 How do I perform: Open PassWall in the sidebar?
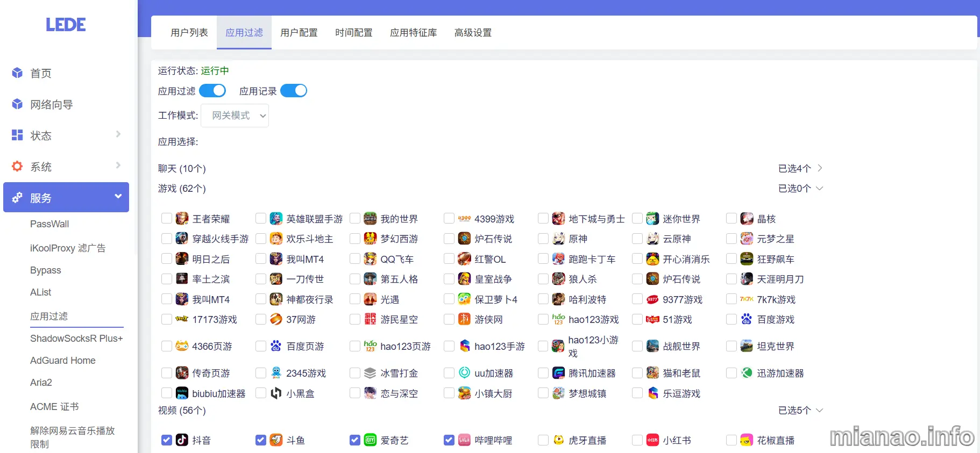(x=49, y=224)
